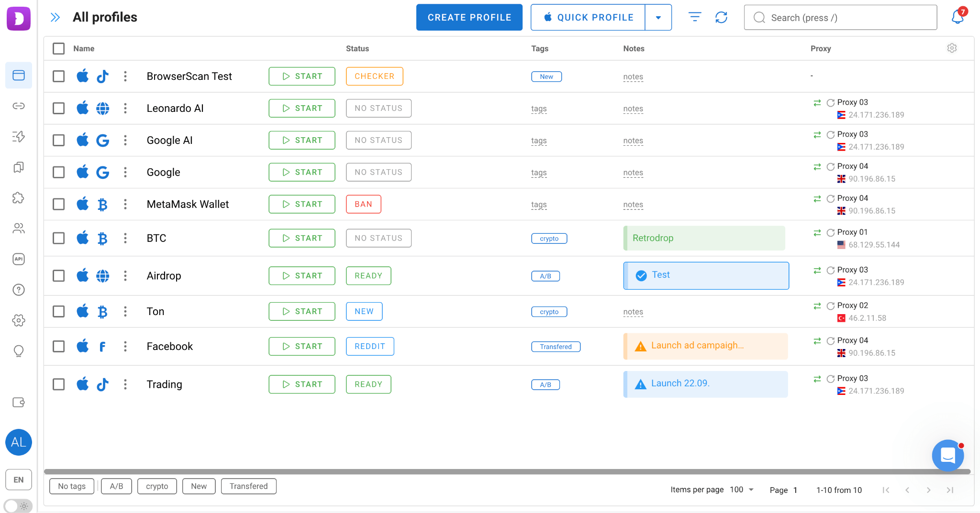Click the horizontal table scrollbar

pyautogui.click(x=507, y=472)
